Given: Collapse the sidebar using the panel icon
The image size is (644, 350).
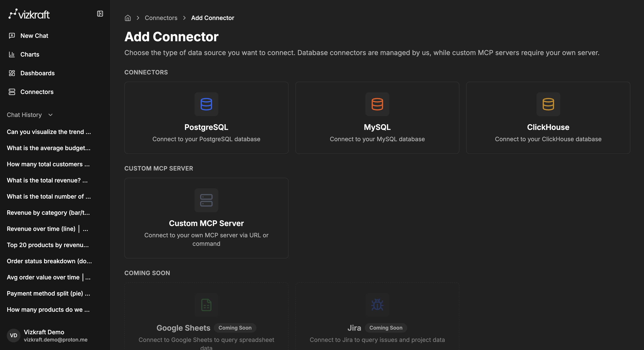Looking at the screenshot, I should pyautogui.click(x=100, y=13).
